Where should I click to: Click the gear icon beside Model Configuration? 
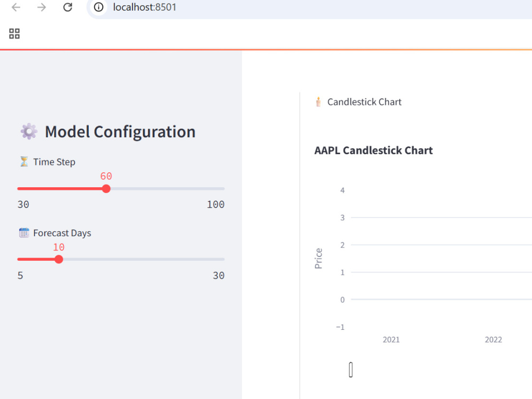pos(29,131)
